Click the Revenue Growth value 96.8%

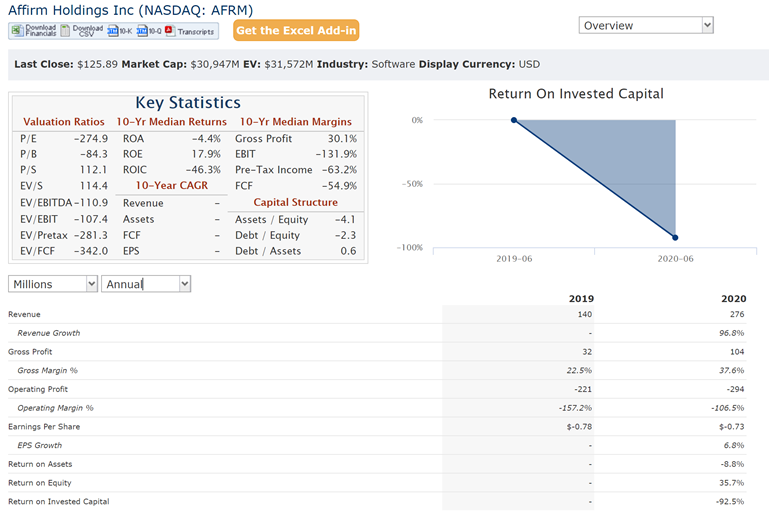[x=732, y=333]
